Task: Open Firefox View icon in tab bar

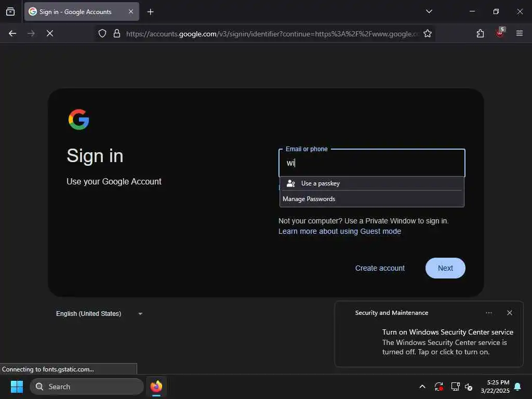Action: point(10,11)
